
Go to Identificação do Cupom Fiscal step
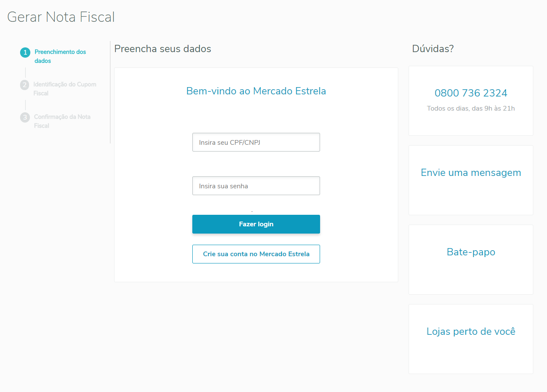click(65, 89)
